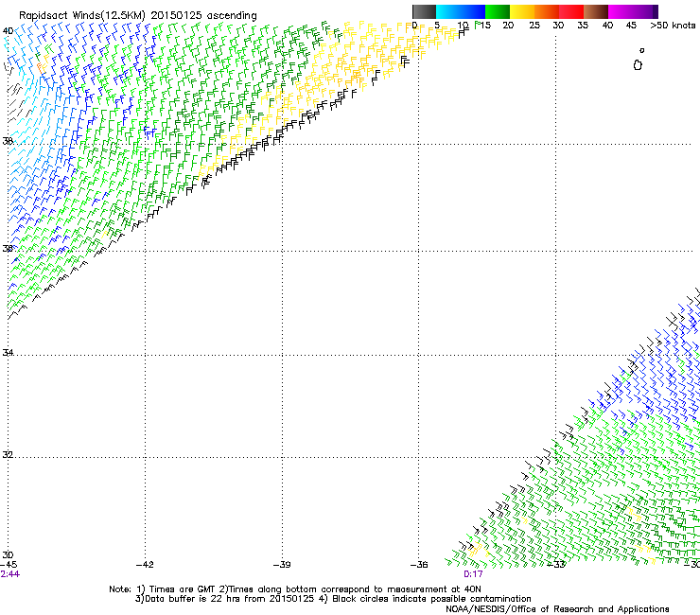
Task: Click the gray 0-5 knots color segment
Action: (x=424, y=11)
